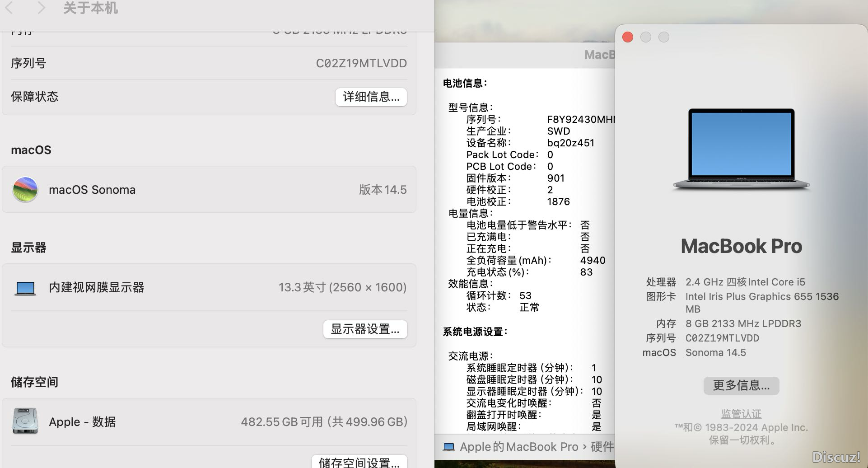Click the MacBook Pro title in About This Mac
The image size is (868, 468).
(741, 246)
